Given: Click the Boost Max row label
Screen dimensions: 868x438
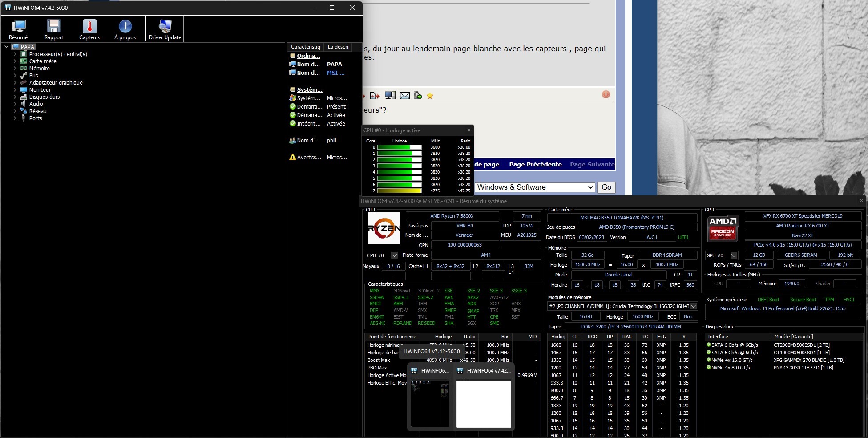Looking at the screenshot, I should [x=379, y=360].
